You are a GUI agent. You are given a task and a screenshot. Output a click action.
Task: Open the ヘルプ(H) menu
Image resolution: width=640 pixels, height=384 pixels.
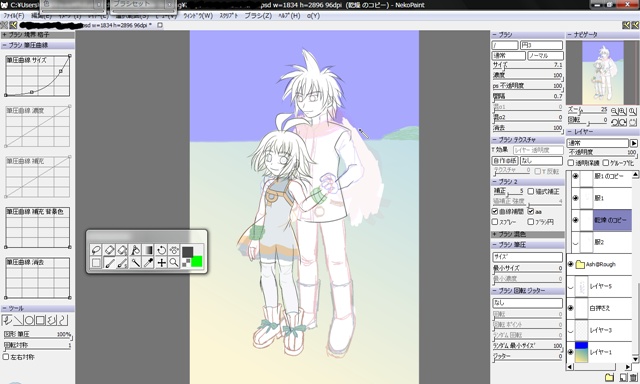pos(289,16)
